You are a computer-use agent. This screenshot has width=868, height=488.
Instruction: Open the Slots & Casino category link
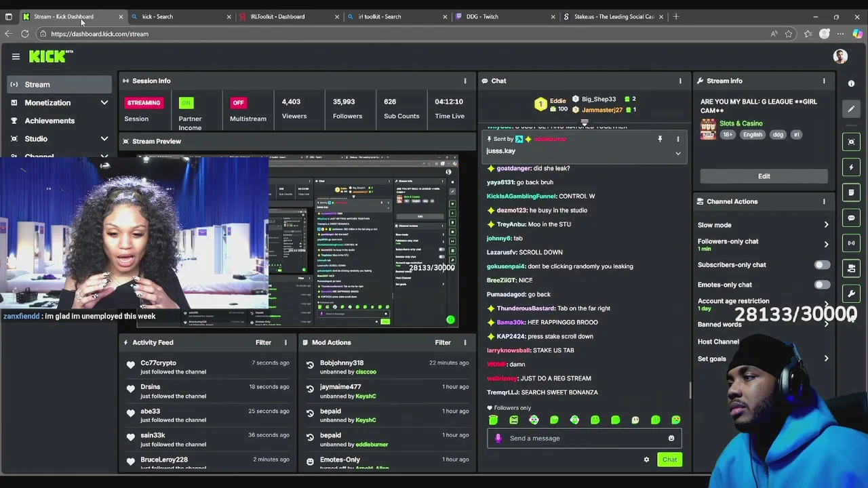(x=741, y=123)
